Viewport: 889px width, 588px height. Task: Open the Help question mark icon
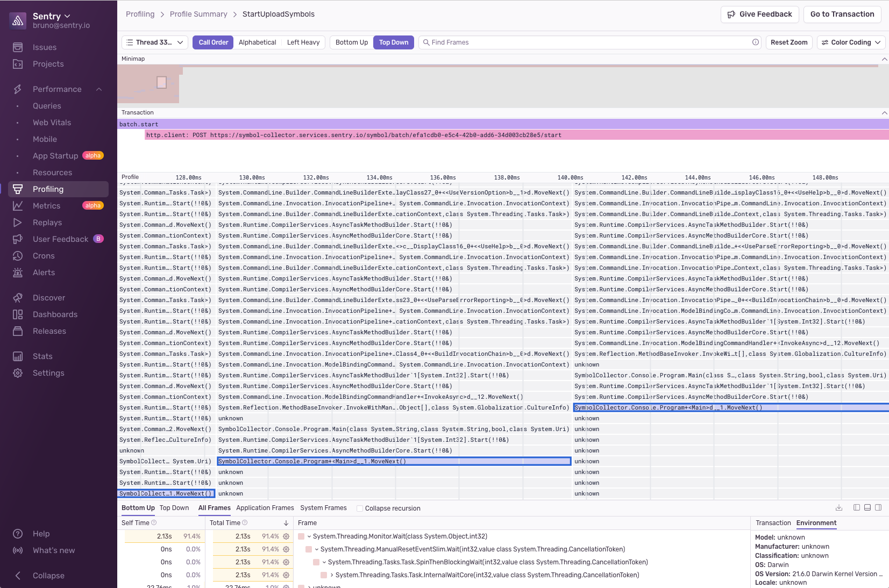click(18, 534)
